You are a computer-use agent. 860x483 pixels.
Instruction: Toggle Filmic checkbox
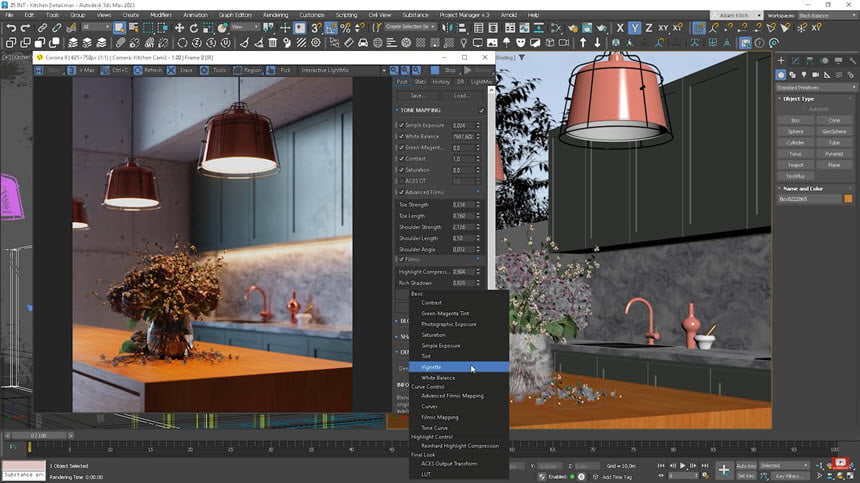click(x=401, y=259)
